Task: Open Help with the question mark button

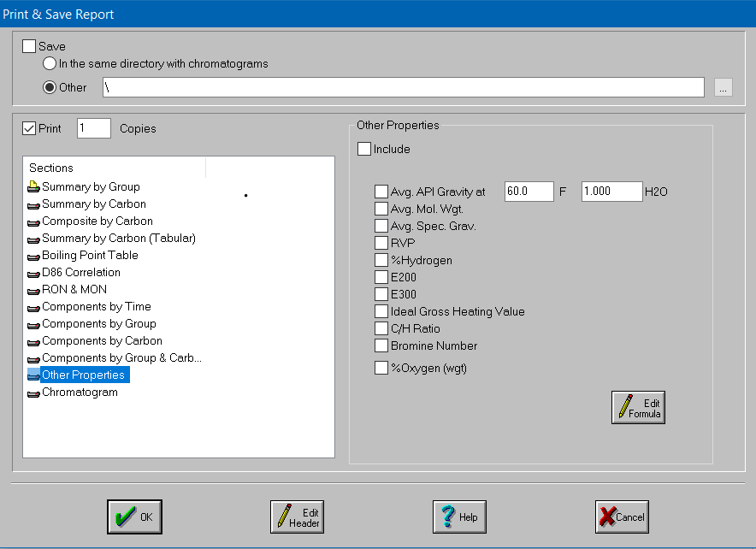Action: [459, 517]
